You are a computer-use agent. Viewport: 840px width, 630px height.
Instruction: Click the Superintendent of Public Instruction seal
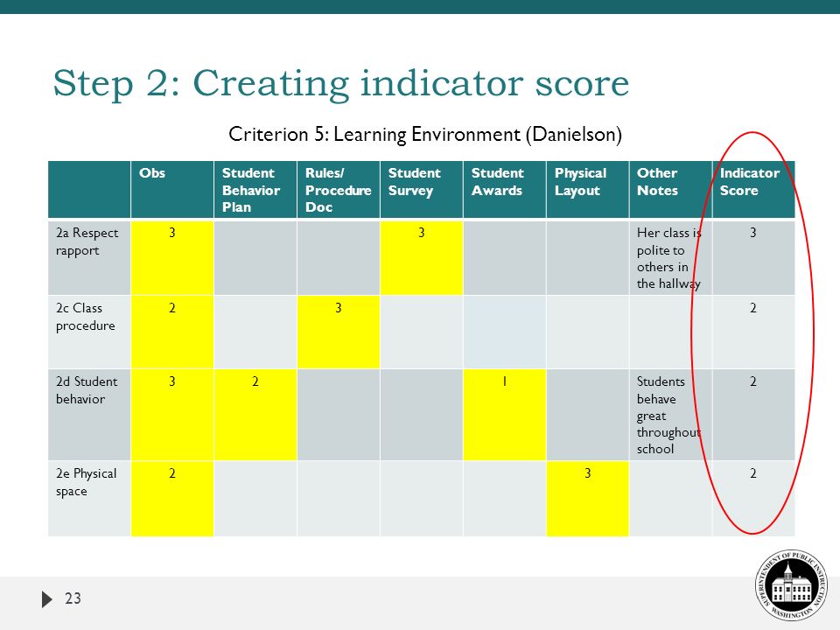coord(791,584)
